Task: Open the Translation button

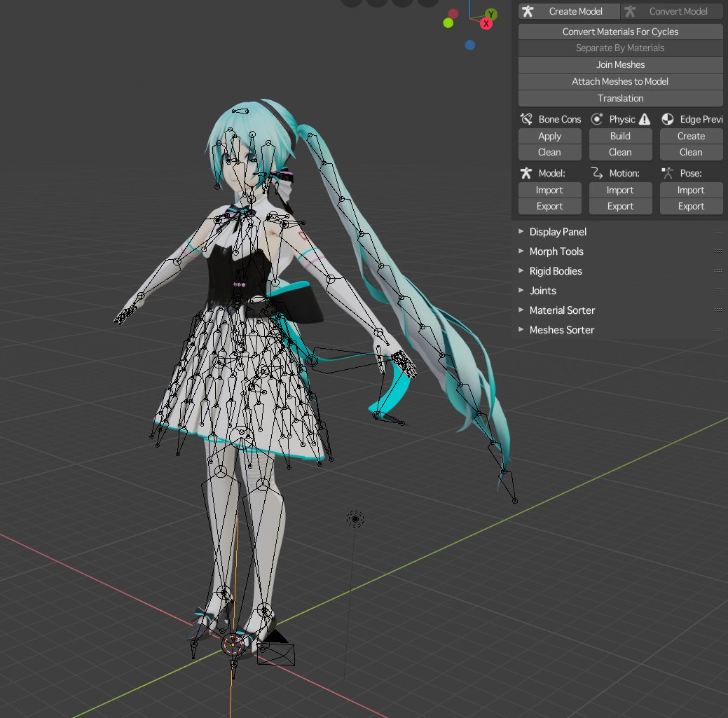Action: click(x=620, y=98)
